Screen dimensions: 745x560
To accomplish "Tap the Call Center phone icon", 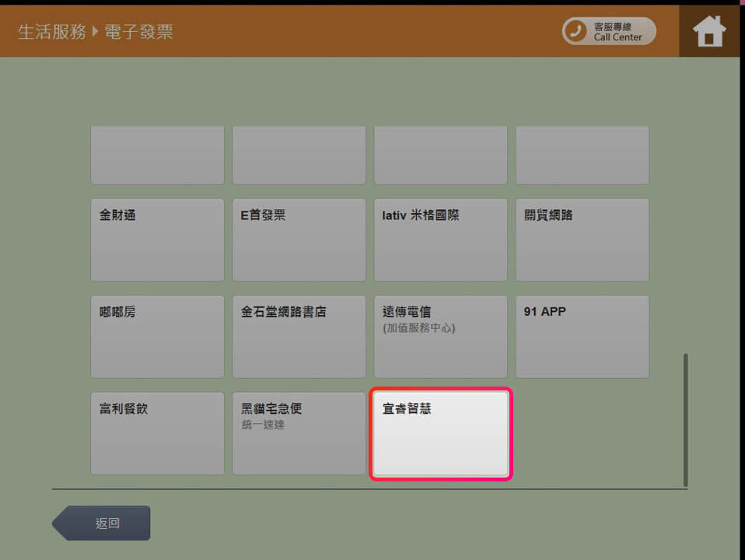I will [575, 31].
